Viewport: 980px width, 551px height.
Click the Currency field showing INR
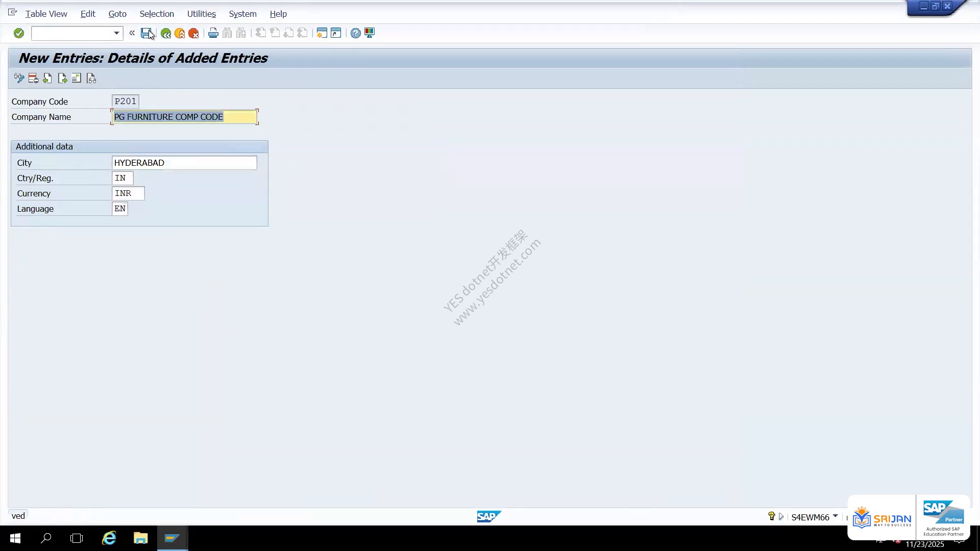click(x=128, y=193)
